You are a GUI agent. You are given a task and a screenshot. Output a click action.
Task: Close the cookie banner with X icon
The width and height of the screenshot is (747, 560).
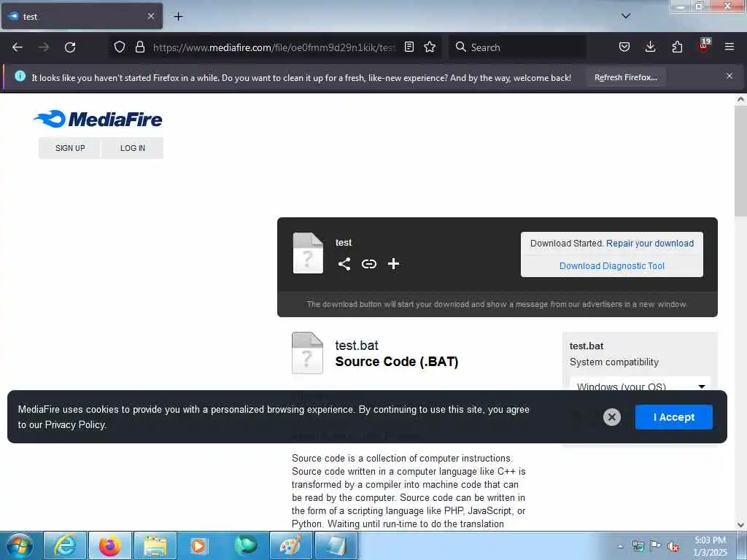click(x=612, y=417)
